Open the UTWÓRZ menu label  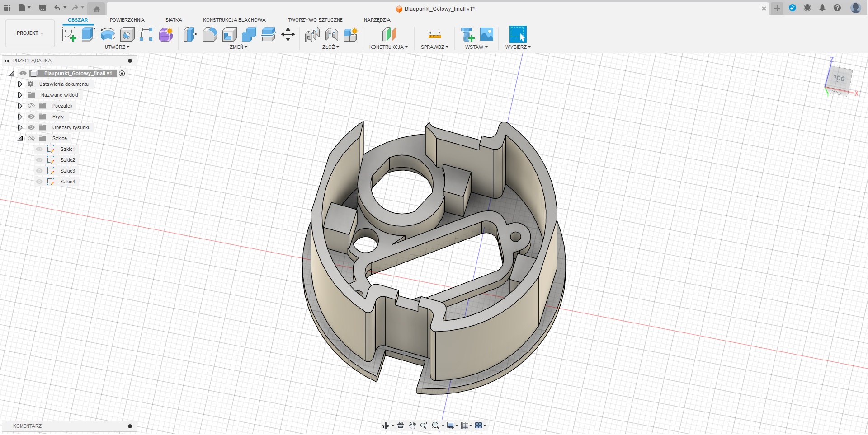point(117,47)
